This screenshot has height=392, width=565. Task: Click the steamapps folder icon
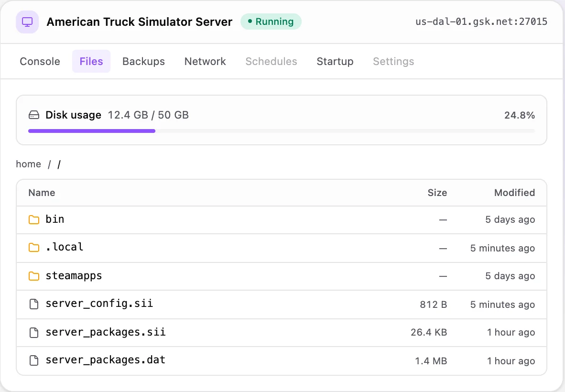pyautogui.click(x=34, y=276)
